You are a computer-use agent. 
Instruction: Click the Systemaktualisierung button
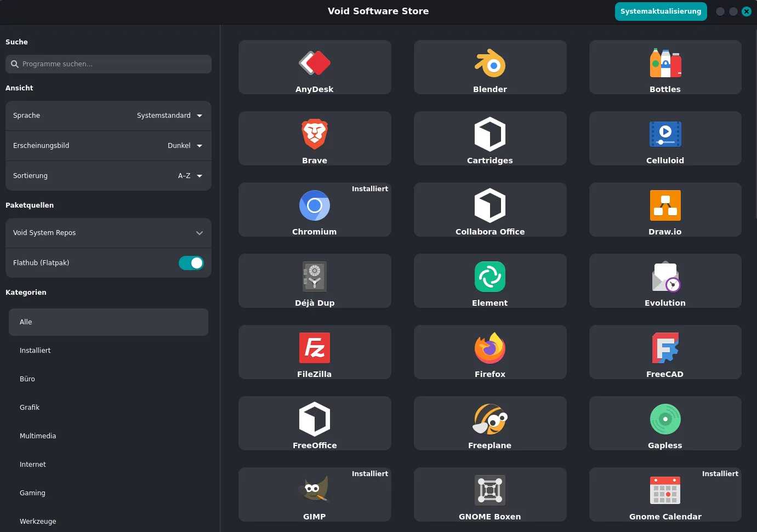click(661, 12)
